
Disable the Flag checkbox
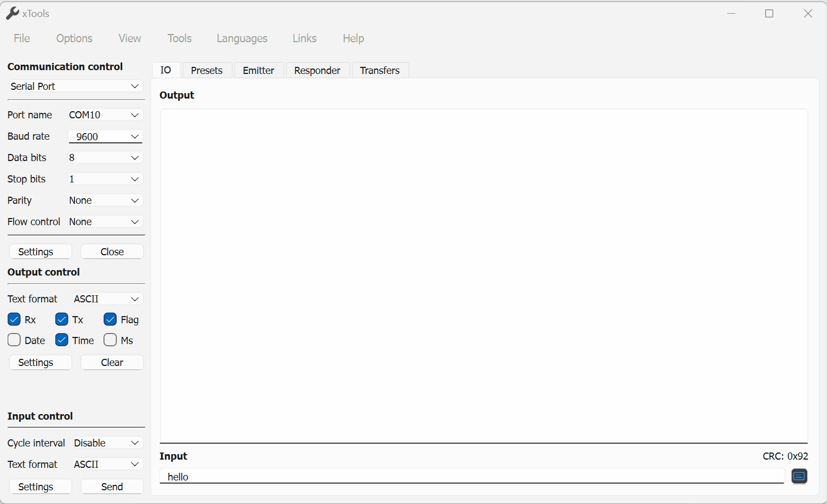(x=110, y=319)
